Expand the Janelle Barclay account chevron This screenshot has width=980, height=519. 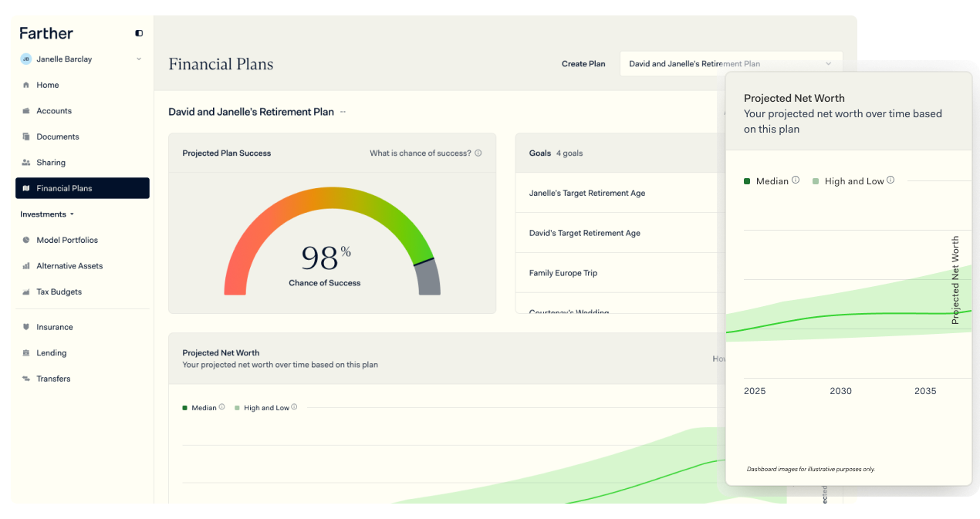139,59
